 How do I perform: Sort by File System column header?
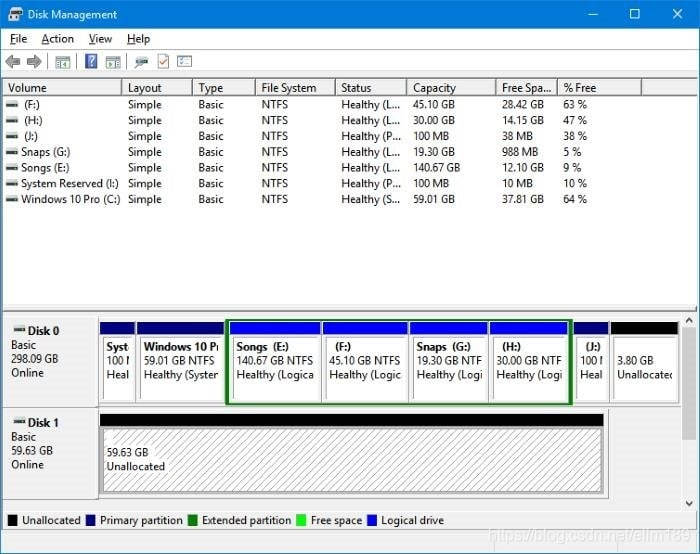coord(296,87)
